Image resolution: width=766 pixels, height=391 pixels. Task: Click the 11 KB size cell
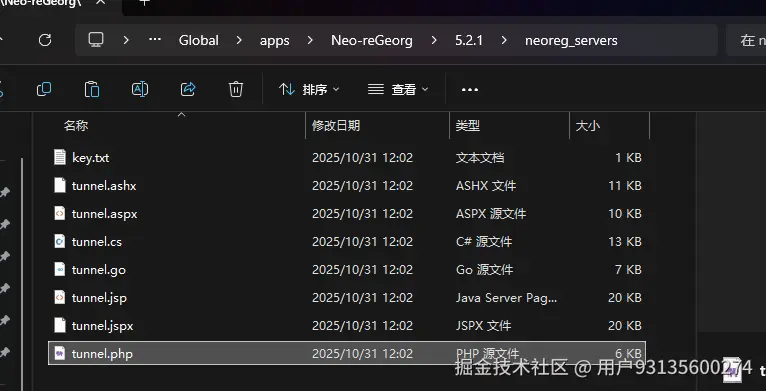pyautogui.click(x=625, y=186)
